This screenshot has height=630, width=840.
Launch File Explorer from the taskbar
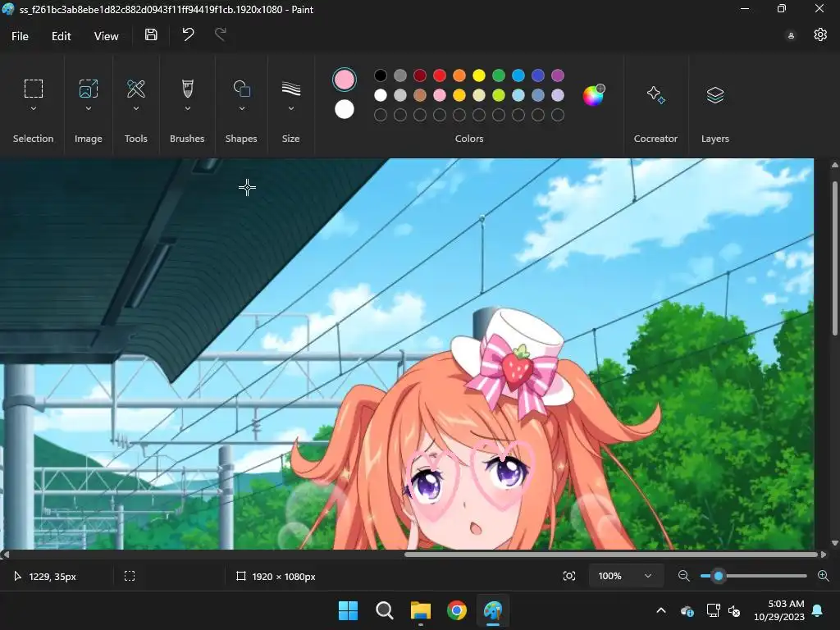pyautogui.click(x=421, y=610)
